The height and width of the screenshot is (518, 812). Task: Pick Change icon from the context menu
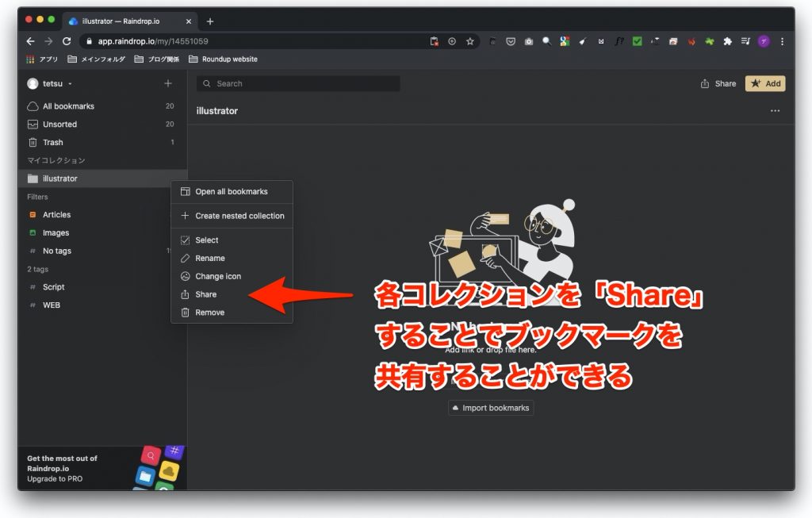click(232, 276)
